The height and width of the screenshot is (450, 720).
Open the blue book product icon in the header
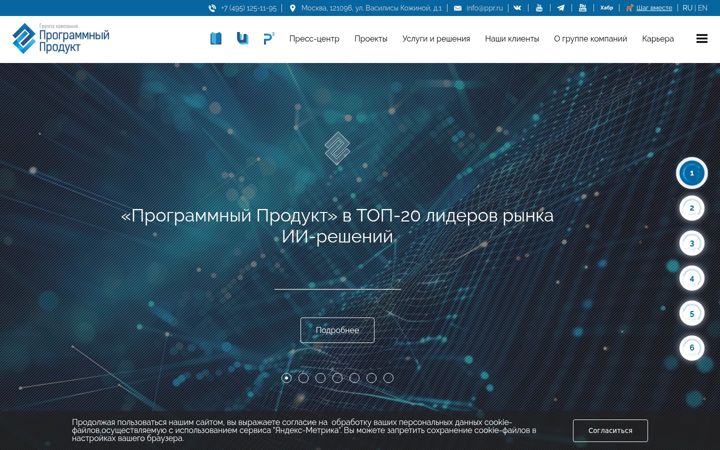(x=216, y=39)
